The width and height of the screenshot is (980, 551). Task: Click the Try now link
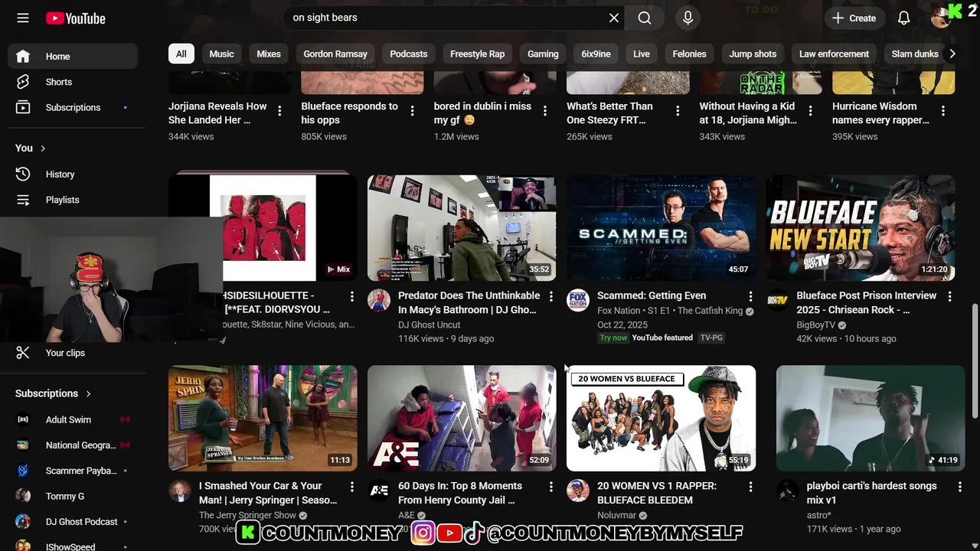coord(613,337)
